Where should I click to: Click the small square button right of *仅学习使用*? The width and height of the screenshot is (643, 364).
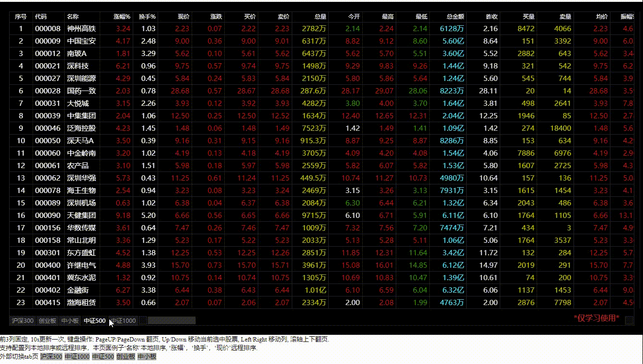(x=630, y=320)
